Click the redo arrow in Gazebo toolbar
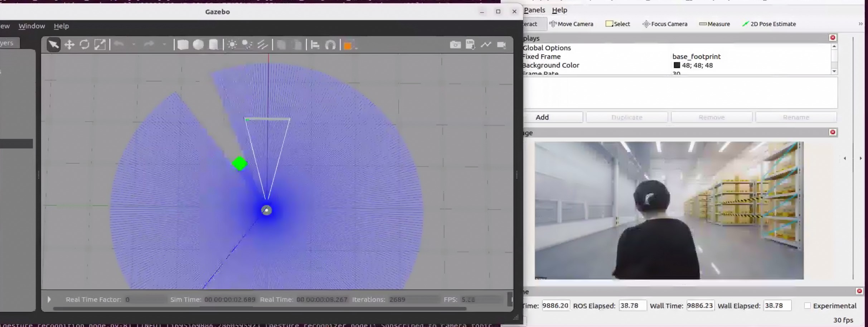The width and height of the screenshot is (868, 327). 149,44
